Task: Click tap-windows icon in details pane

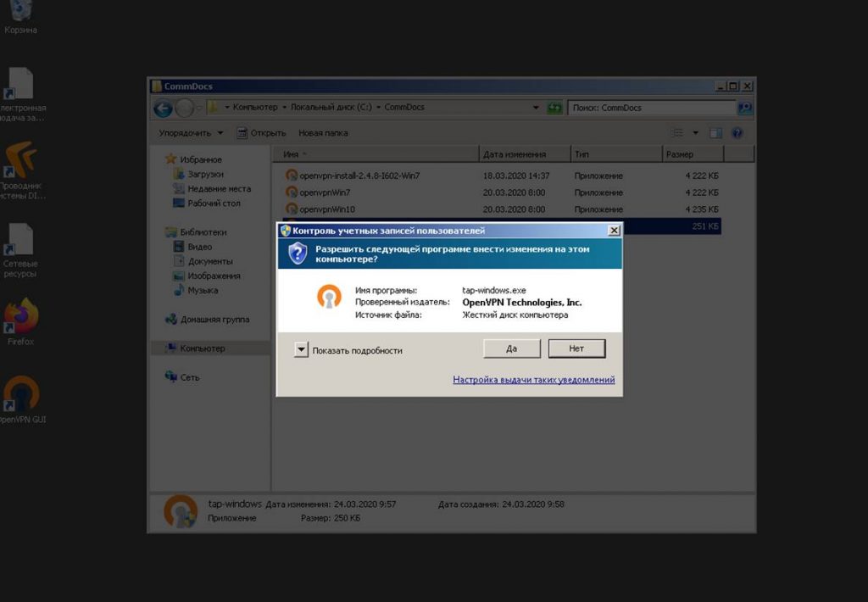Action: (181, 511)
